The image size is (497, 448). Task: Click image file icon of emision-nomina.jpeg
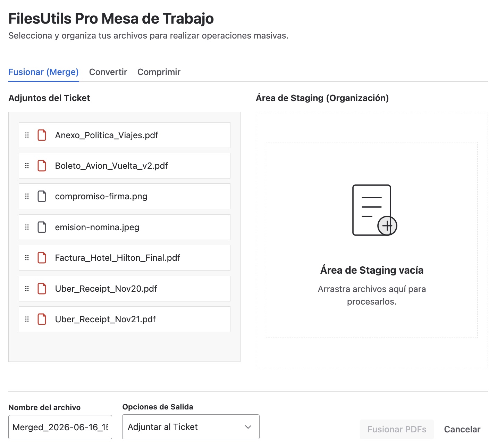click(x=42, y=227)
